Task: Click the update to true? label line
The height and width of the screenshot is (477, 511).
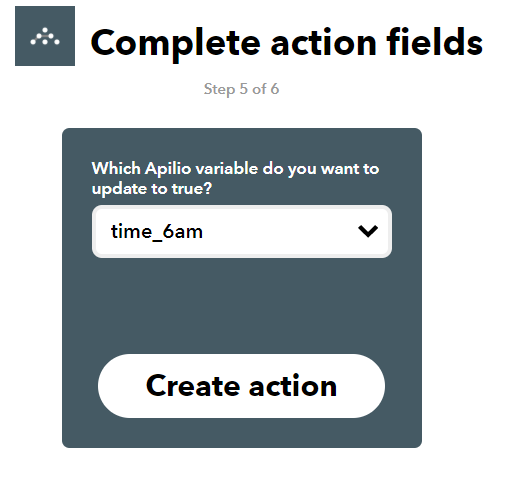Action: 152,189
